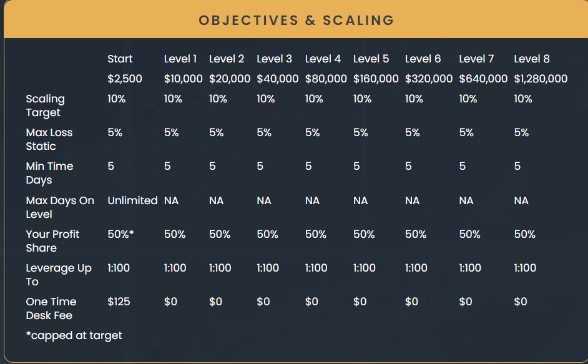Click the Level 1 column heading

pyautogui.click(x=180, y=59)
